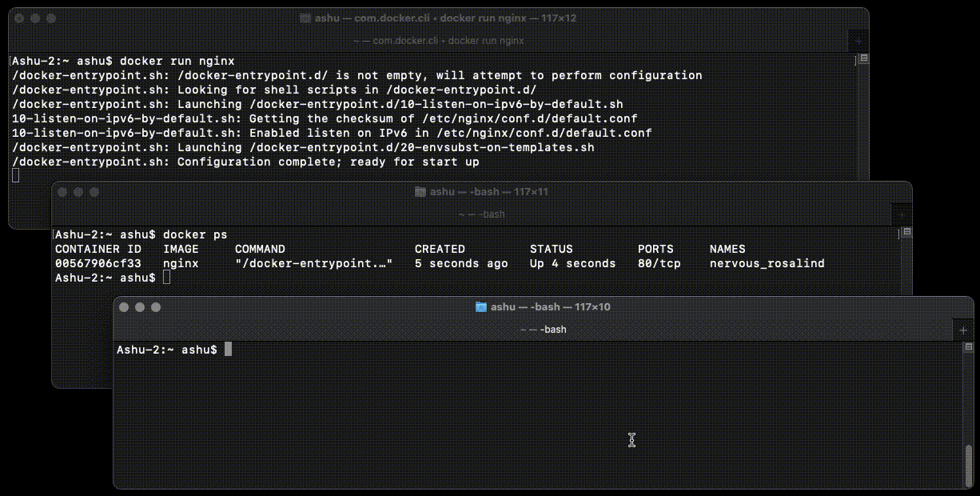Click the folder icon in the 117×11 bash window title
This screenshot has width=980, height=496.
click(420, 192)
